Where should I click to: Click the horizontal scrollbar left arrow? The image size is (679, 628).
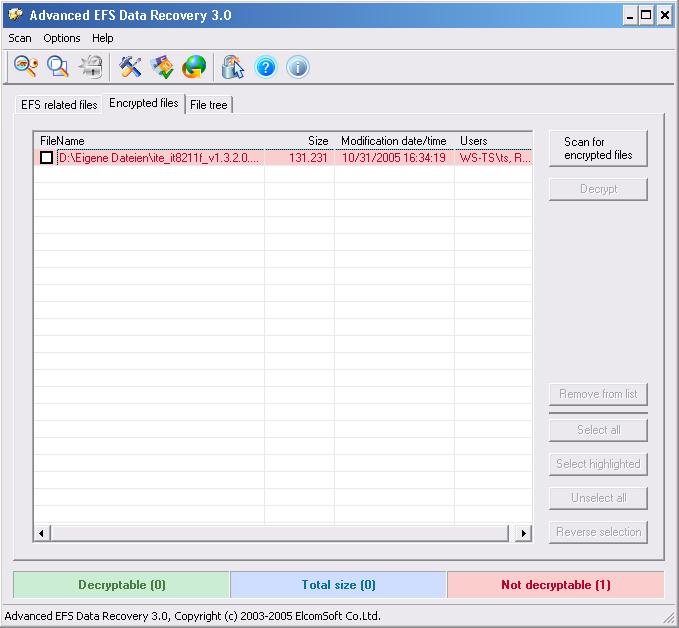(42, 533)
